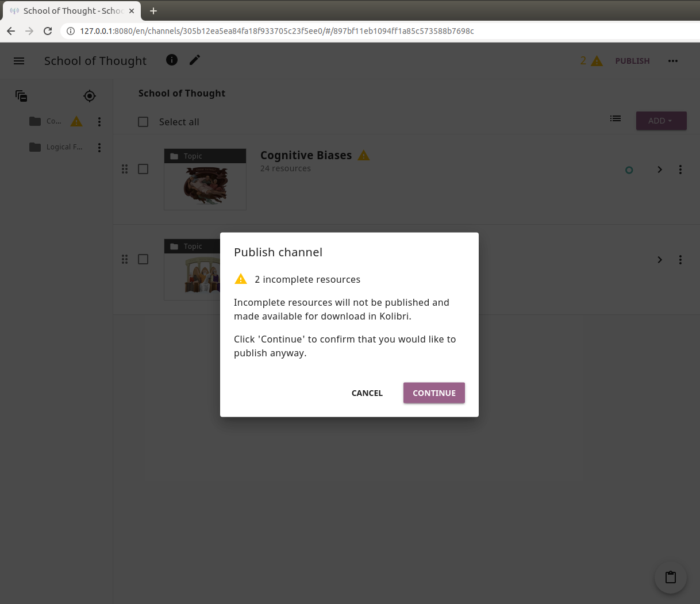The width and height of the screenshot is (700, 604).
Task: Open Cognitive Biases row options menu
Action: [x=680, y=170]
